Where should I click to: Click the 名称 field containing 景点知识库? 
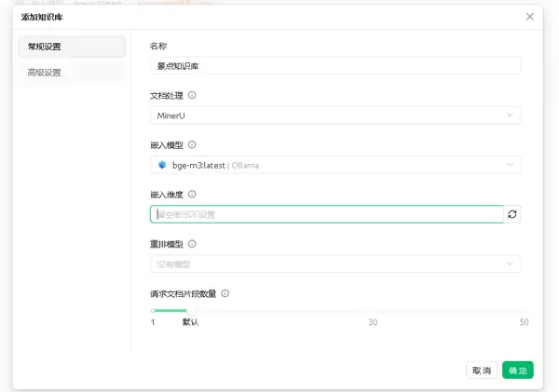334,66
